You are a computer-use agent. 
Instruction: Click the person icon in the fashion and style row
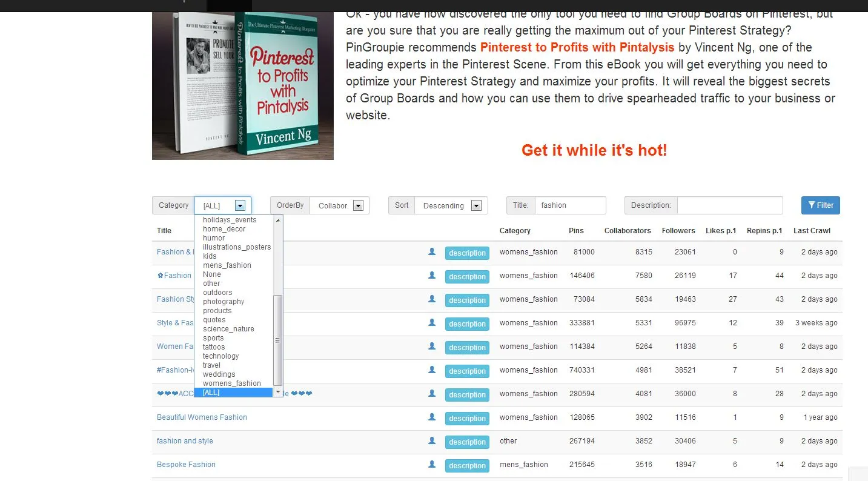432,440
